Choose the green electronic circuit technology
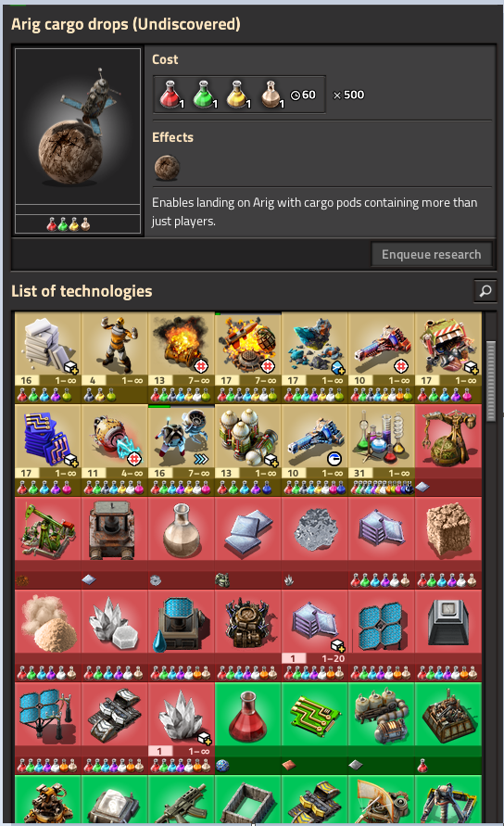 pyautogui.click(x=314, y=728)
